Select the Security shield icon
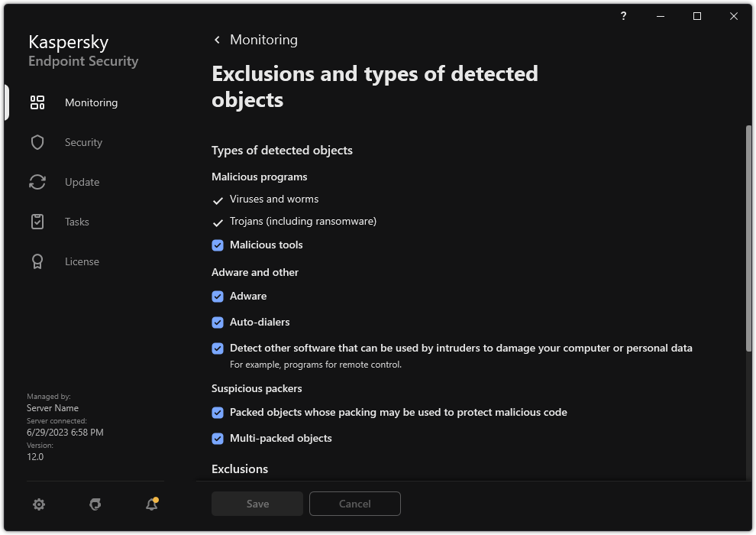Viewport: 756px width, 535px height. (x=37, y=141)
